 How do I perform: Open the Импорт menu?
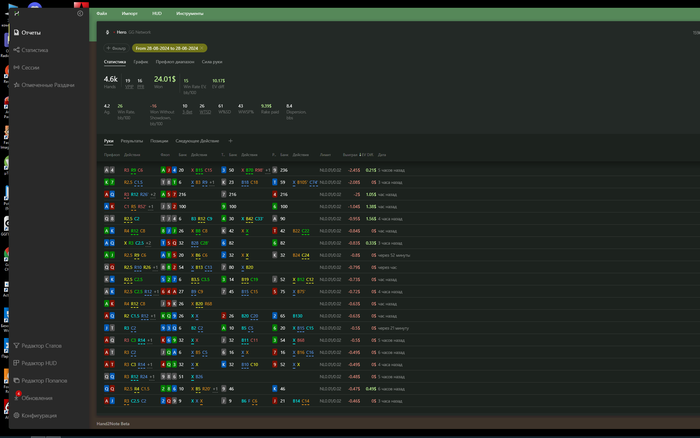coord(129,13)
